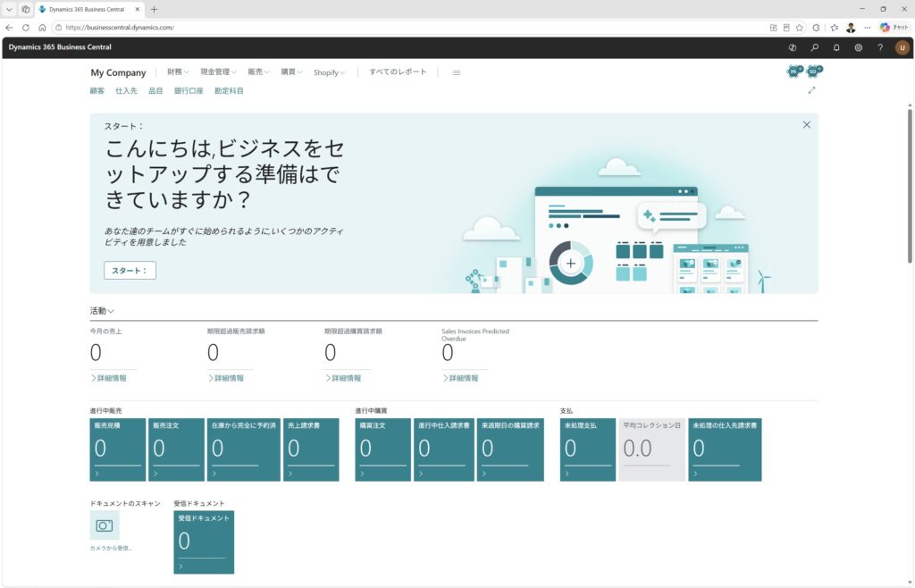Click the My Company title

coord(118,73)
